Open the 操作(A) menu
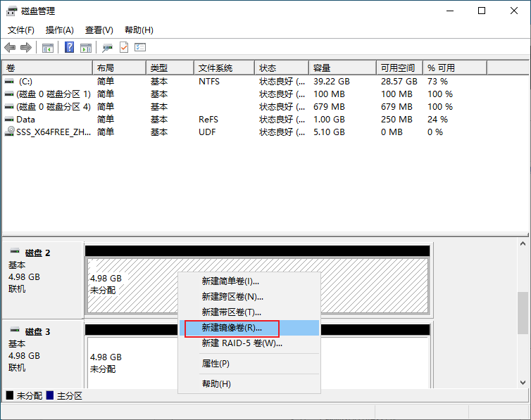The image size is (531, 420). 60,30
